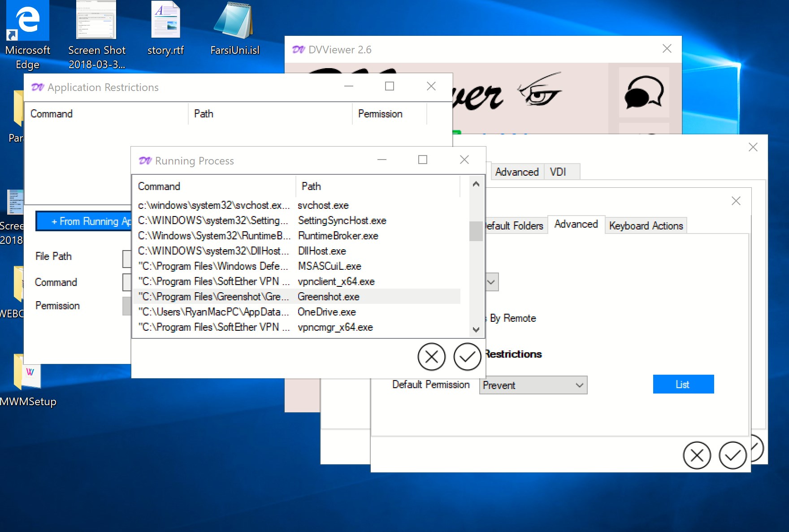Close the Application Restrictions window
The image size is (789, 532).
pos(431,86)
